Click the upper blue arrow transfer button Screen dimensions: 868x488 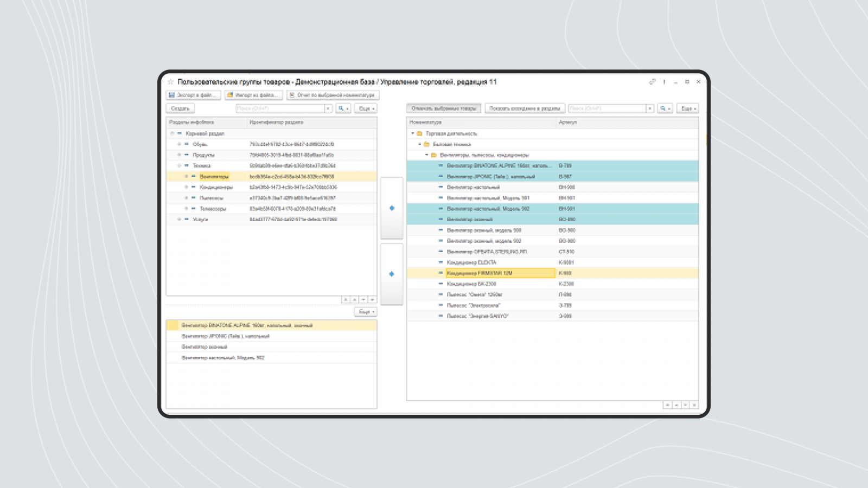392,208
